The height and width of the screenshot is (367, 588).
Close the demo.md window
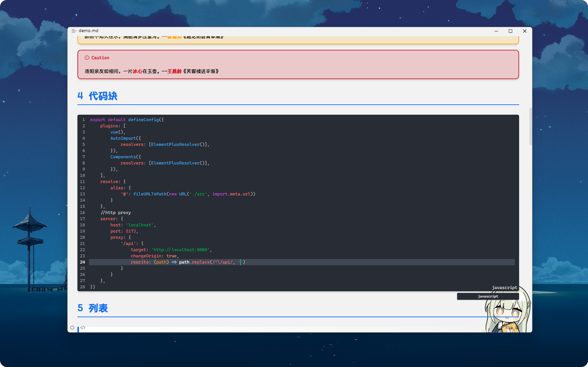tap(525, 31)
